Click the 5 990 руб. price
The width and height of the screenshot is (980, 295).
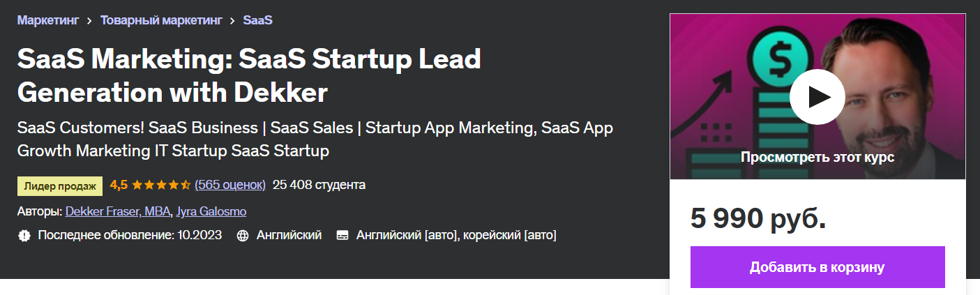click(758, 219)
